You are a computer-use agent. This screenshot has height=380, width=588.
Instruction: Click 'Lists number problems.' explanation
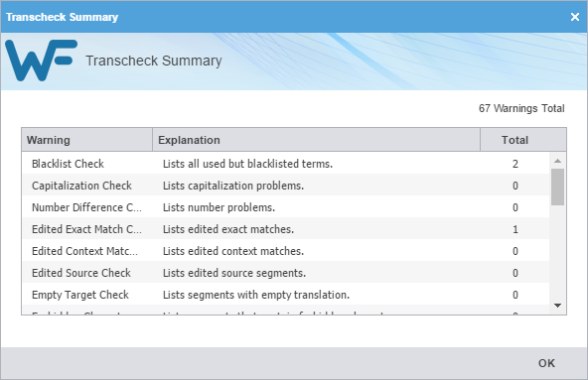(219, 207)
